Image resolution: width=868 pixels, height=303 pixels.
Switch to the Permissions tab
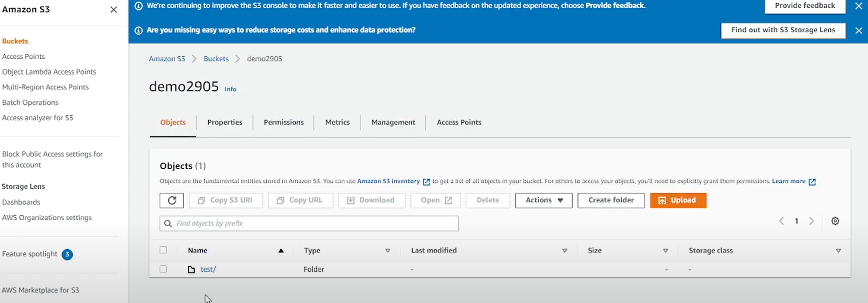click(284, 122)
